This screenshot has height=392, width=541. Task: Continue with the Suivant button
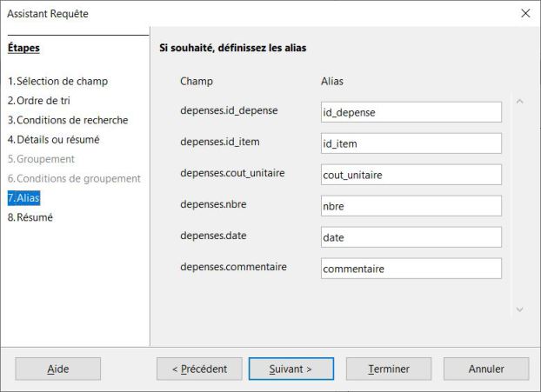pyautogui.click(x=291, y=369)
